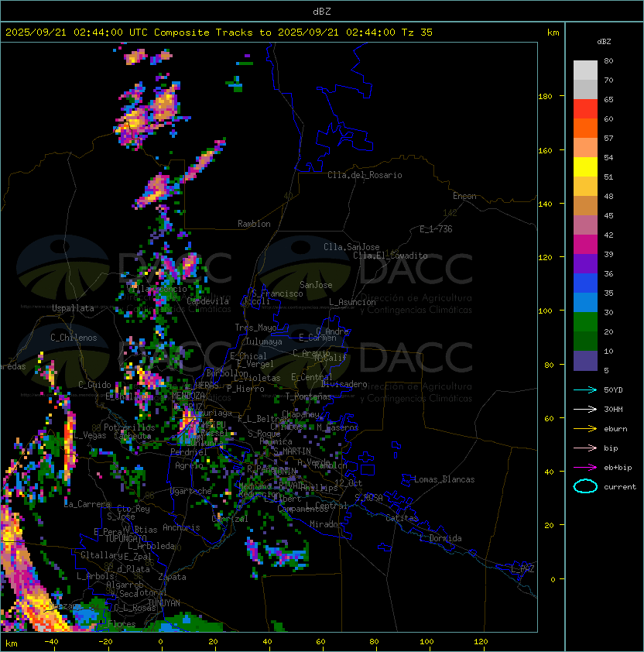Click the white 30HM track arrow in legend
Screen dimensions: 644x652
coord(585,409)
